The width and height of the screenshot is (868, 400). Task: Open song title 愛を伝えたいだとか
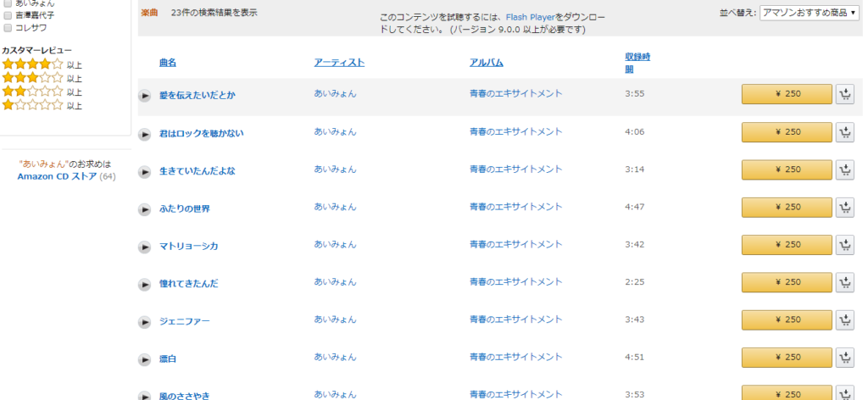[x=197, y=95]
